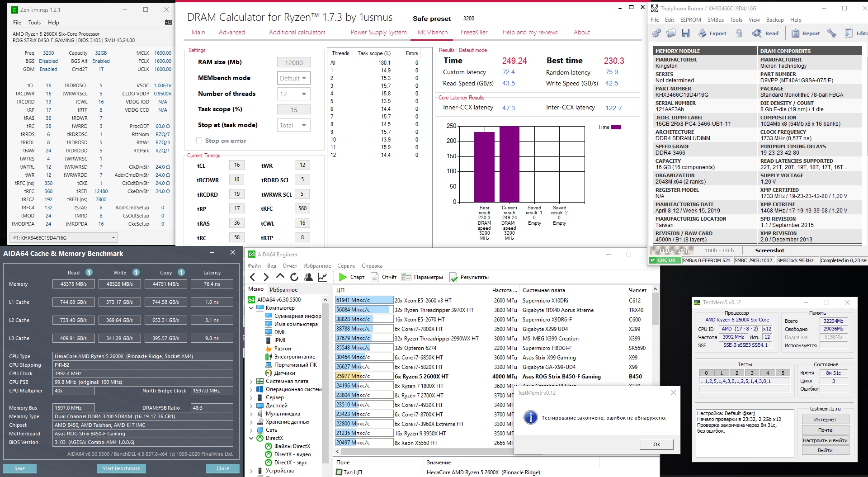The image size is (868, 477).
Task: Click the AIDA64 tree scrollbar up arrow
Action: (x=325, y=300)
